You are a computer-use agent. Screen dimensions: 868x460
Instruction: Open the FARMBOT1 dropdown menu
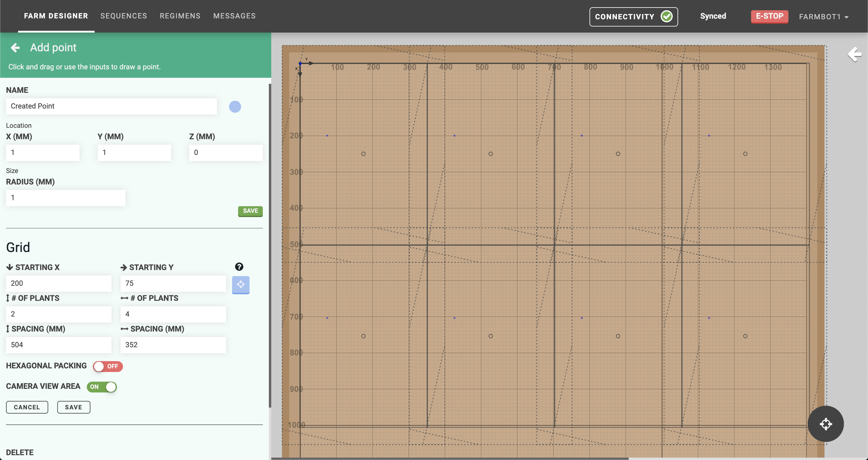[x=823, y=17]
